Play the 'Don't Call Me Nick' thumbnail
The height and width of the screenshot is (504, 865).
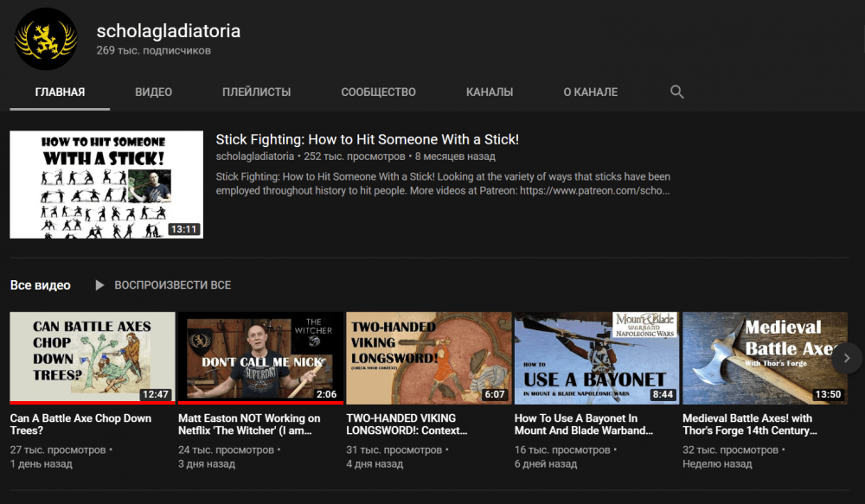pyautogui.click(x=260, y=357)
